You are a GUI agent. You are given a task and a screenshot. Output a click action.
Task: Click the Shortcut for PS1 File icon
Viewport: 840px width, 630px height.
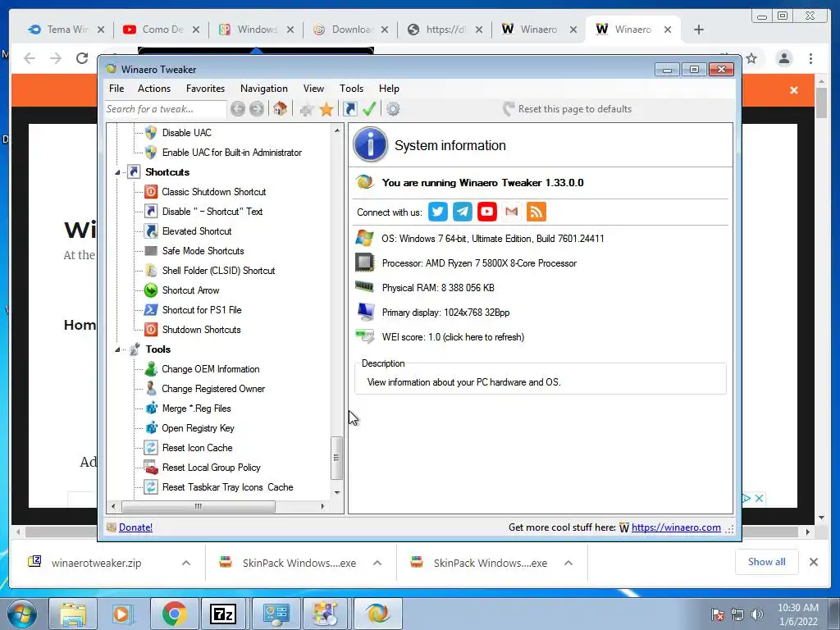point(151,309)
